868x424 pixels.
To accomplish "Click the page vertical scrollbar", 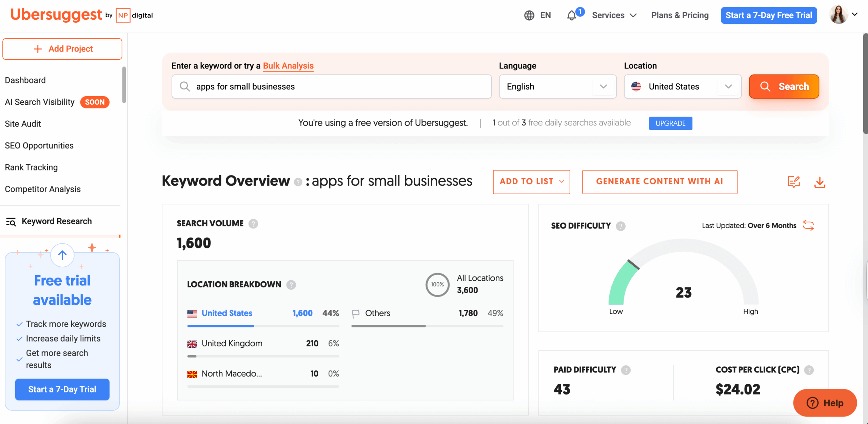I will pos(865,84).
